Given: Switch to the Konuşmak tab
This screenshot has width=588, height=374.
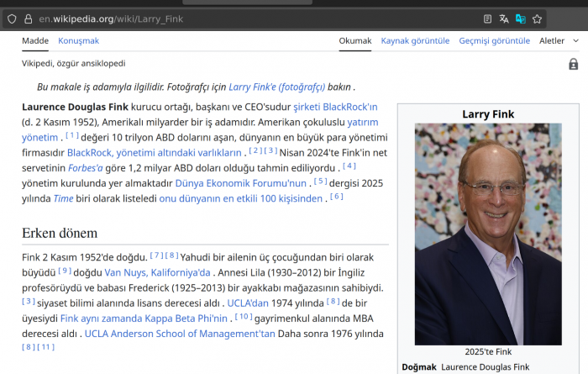Looking at the screenshot, I should coord(78,40).
